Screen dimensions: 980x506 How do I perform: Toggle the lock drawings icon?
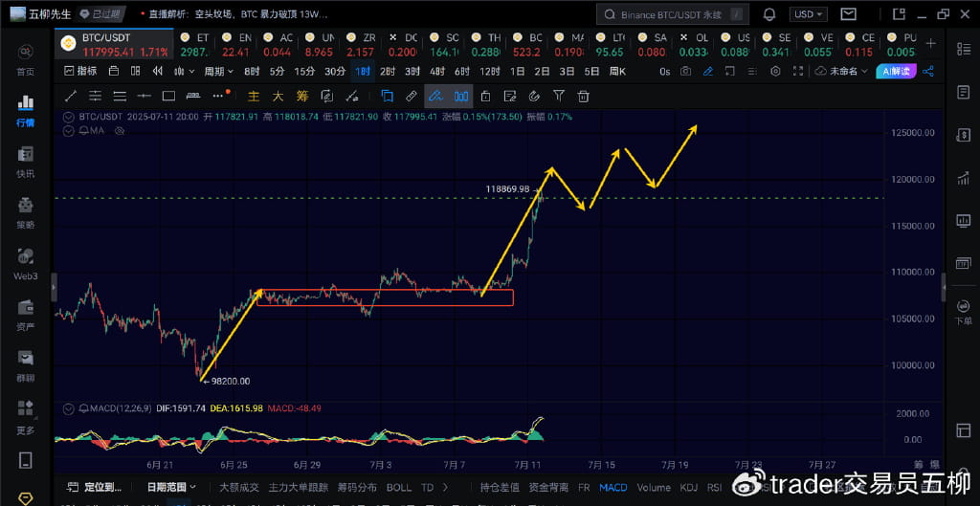click(485, 97)
